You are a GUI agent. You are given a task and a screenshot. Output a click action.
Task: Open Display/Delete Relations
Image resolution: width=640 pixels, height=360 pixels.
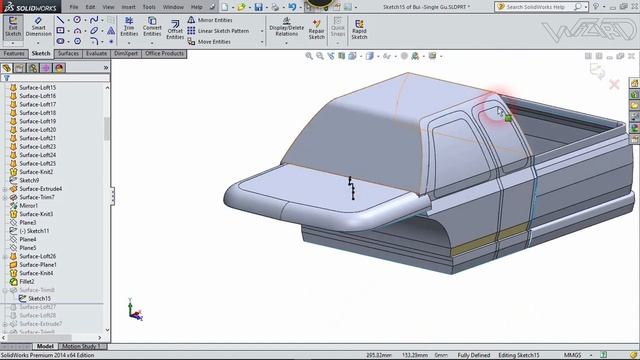tap(287, 27)
